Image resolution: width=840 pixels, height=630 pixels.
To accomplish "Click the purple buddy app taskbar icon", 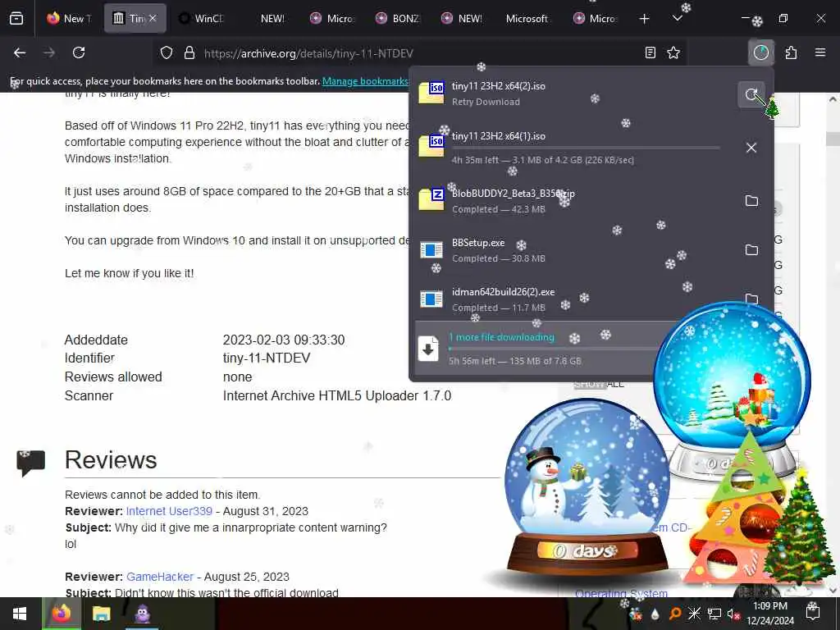I will [143, 614].
